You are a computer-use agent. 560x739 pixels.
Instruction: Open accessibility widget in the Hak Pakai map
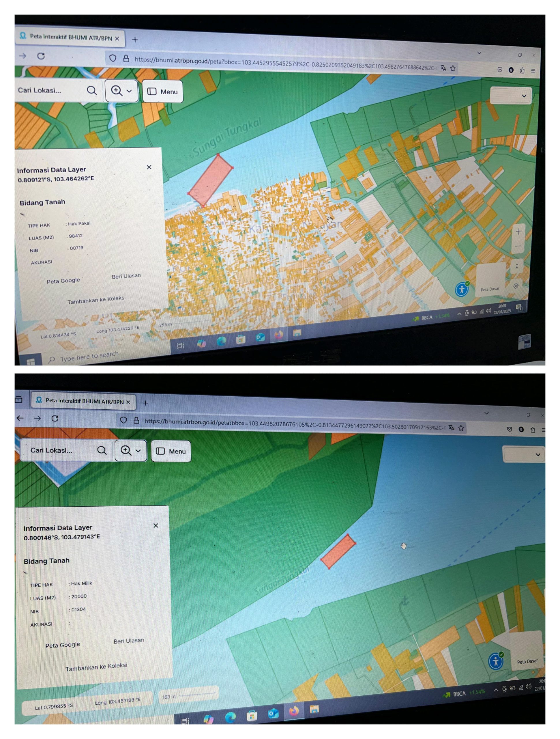462,289
